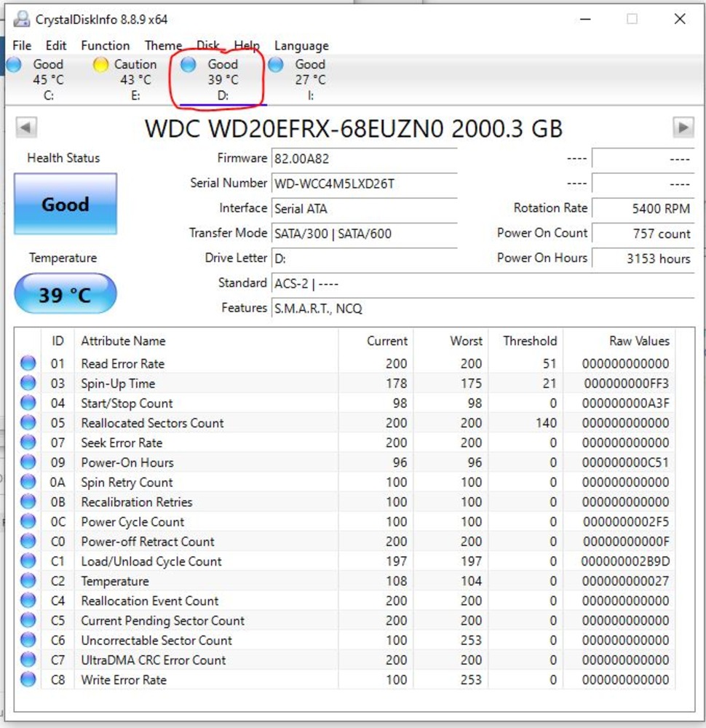The image size is (706, 728).
Task: Click the 39 °C temperature button
Action: point(66,294)
